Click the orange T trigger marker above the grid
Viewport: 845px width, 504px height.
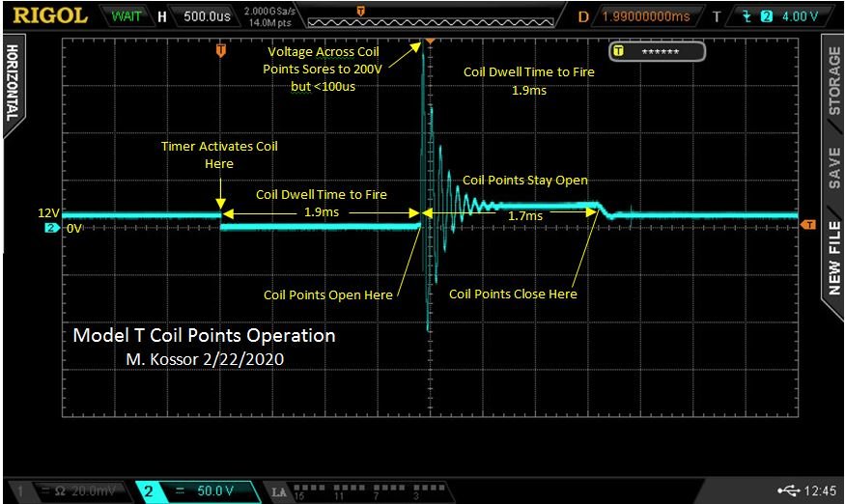coord(221,48)
